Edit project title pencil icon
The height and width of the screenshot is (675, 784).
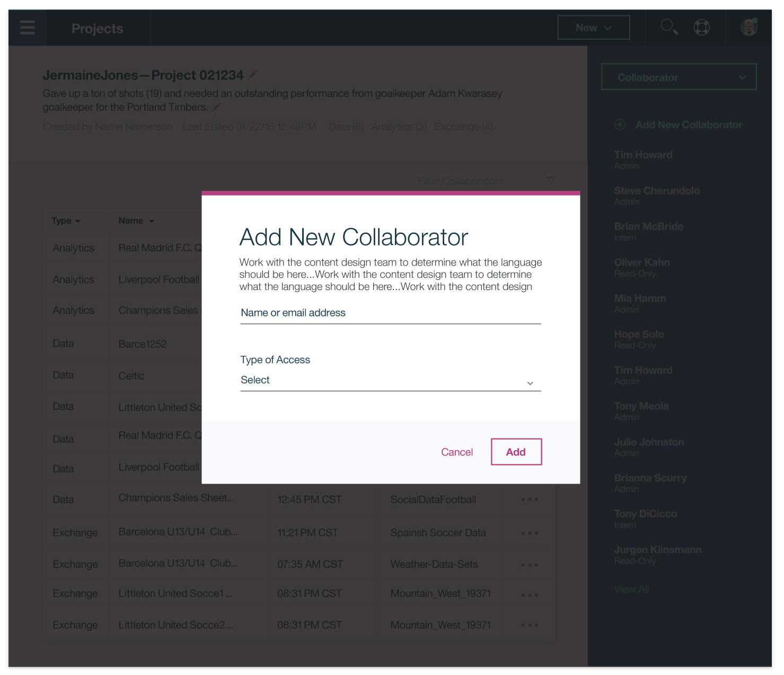click(x=253, y=74)
